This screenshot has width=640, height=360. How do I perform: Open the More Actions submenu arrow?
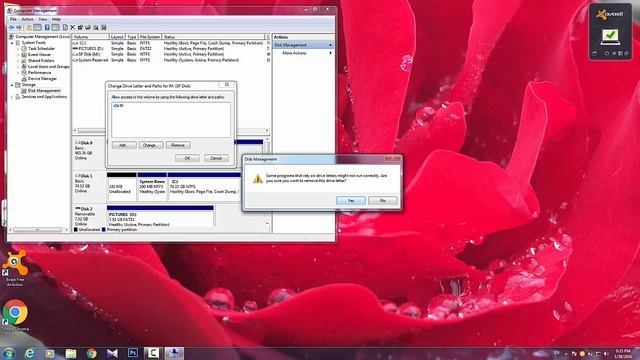tap(331, 53)
